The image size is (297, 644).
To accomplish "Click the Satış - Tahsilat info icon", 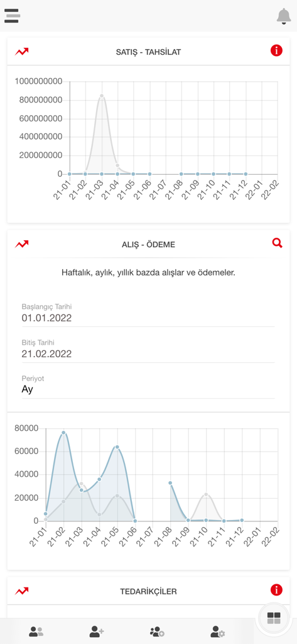I will point(276,51).
